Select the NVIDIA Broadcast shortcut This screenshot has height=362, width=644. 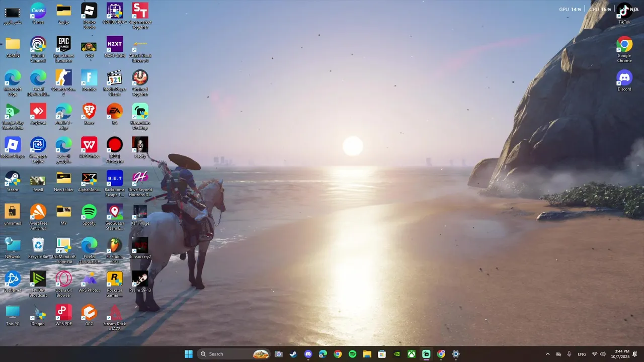pos(38,284)
